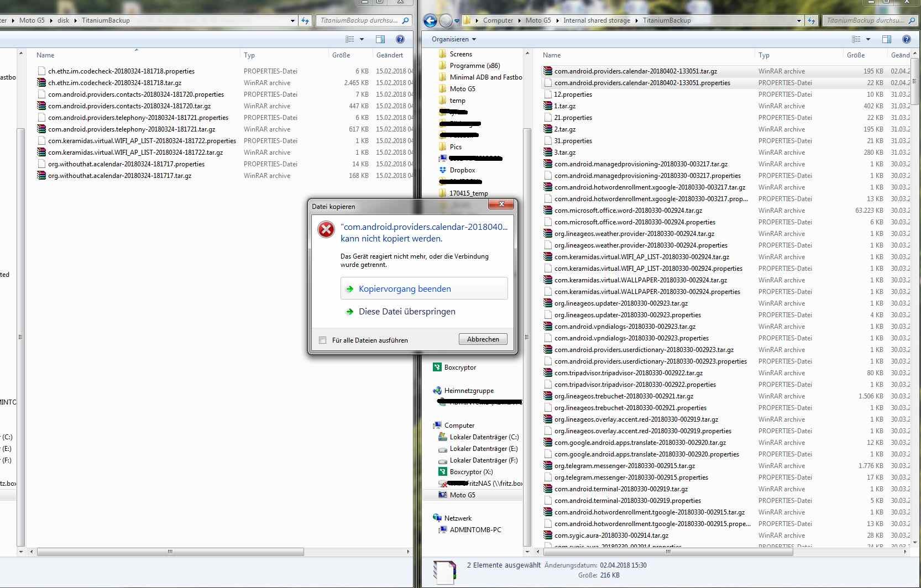Open view options dropdown arrow in left window
The width and height of the screenshot is (921, 588).
pyautogui.click(x=362, y=39)
